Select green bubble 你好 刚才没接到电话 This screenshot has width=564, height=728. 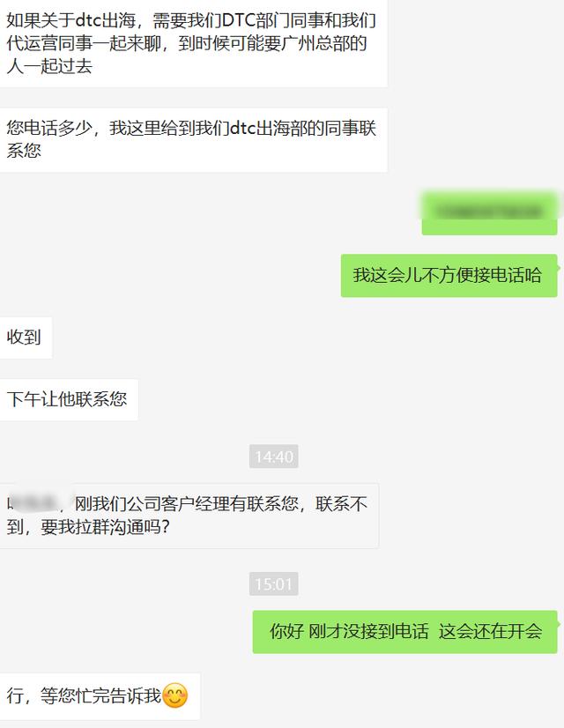pos(404,632)
